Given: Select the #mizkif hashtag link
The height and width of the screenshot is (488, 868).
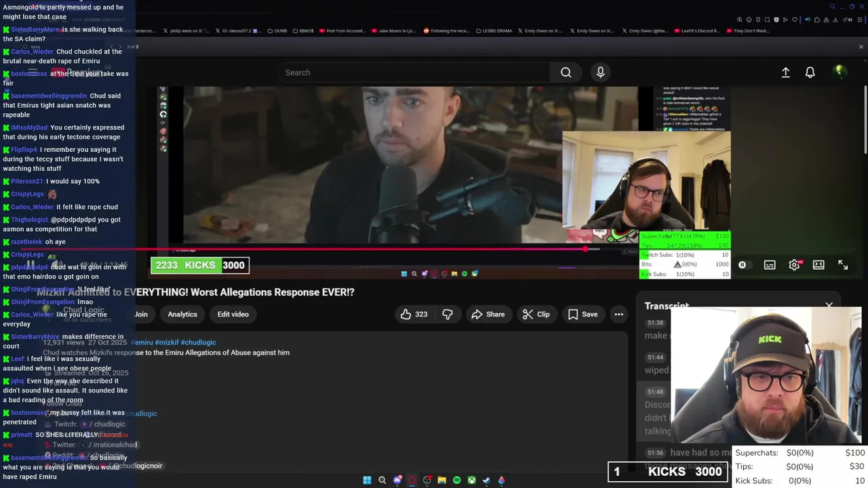Looking at the screenshot, I should [x=166, y=343].
